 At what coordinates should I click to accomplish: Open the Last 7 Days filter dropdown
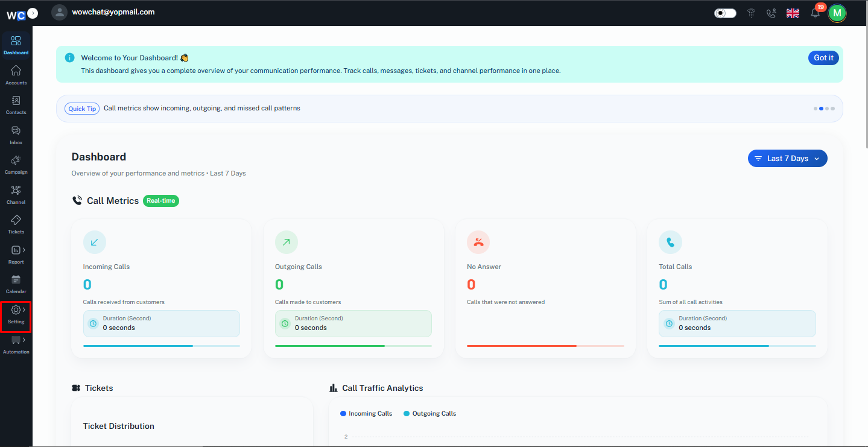tap(787, 159)
